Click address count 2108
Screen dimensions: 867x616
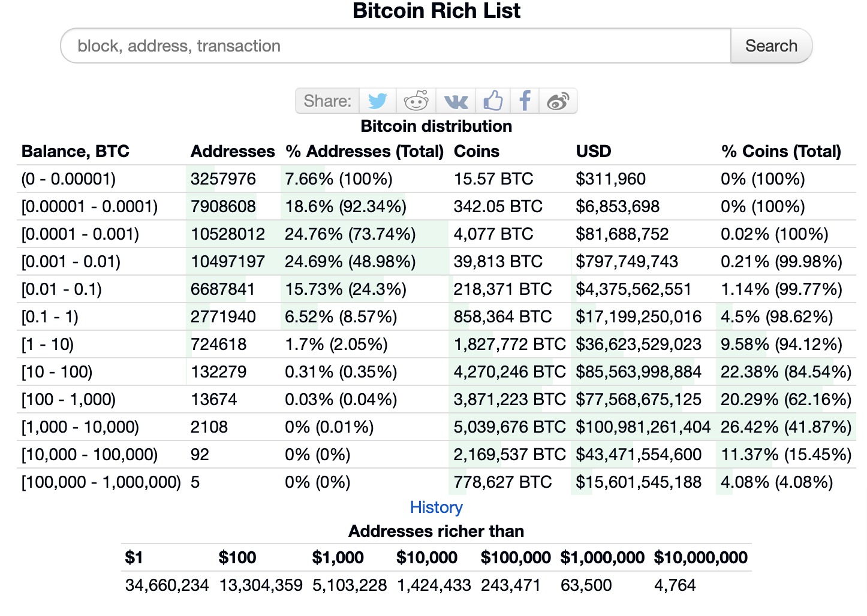209,427
